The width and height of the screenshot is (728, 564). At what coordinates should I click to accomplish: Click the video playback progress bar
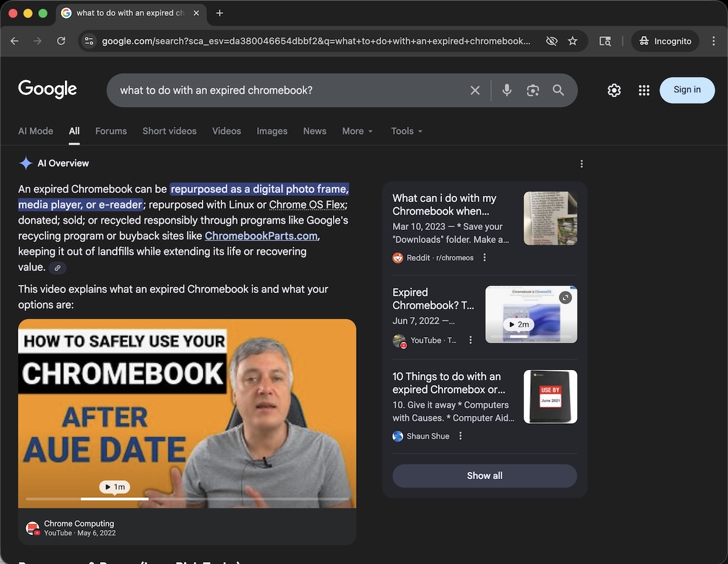[x=187, y=499]
